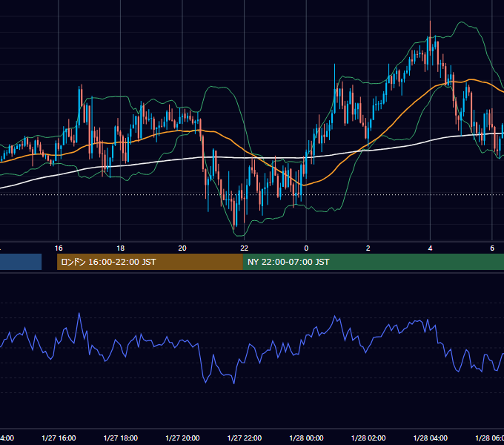Click the '0' hour label on chart axis
504x445 pixels.
tap(306, 248)
